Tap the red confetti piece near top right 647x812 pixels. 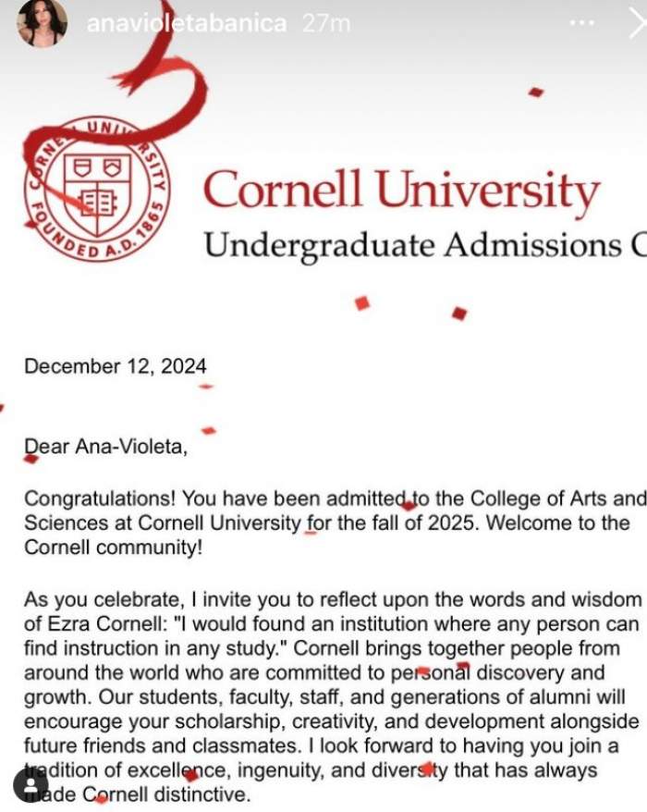[536, 92]
